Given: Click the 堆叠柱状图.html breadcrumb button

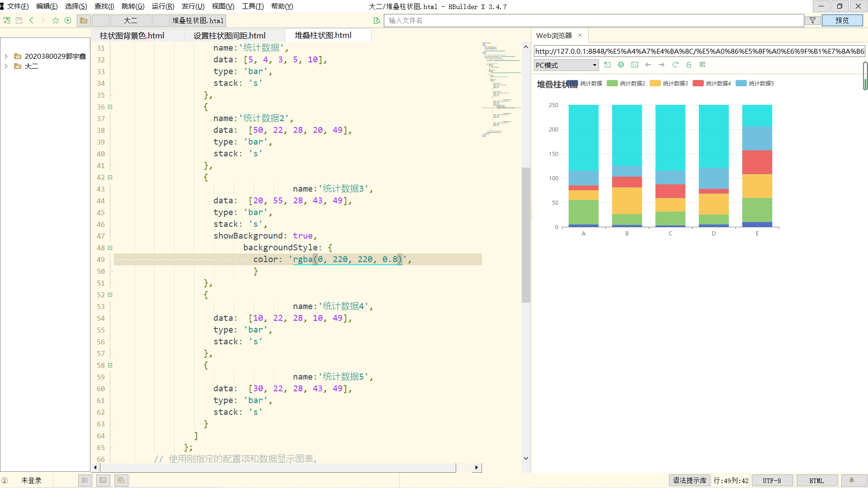Looking at the screenshot, I should (x=198, y=20).
